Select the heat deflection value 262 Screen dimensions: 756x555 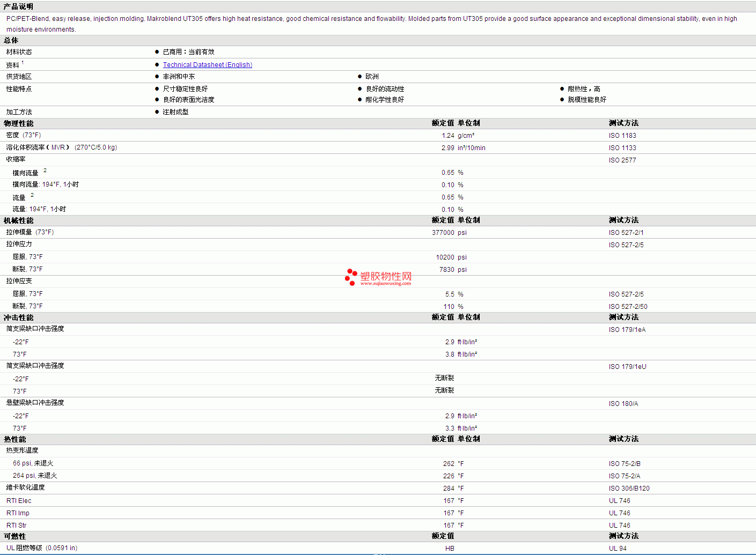tap(449, 464)
